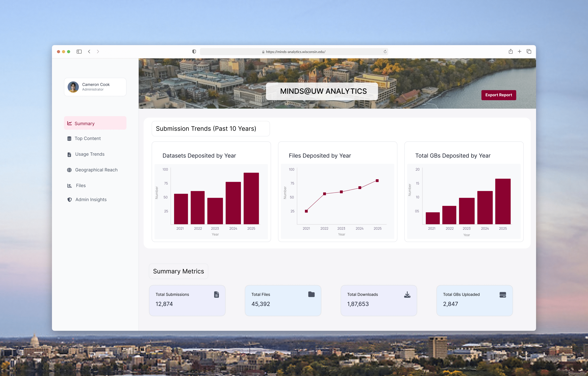Image resolution: width=588 pixels, height=376 pixels.
Task: Open new tab with plus icon
Action: (520, 51)
